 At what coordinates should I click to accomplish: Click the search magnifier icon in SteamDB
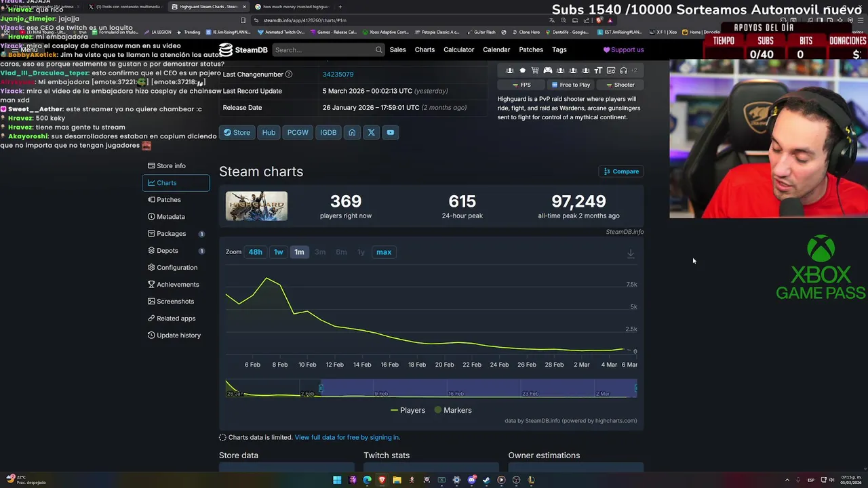point(378,49)
